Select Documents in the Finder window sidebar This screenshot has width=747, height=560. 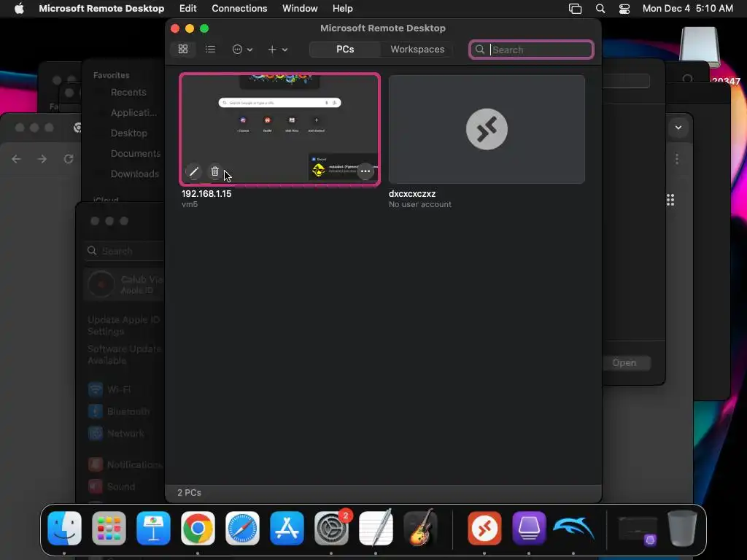(135, 154)
